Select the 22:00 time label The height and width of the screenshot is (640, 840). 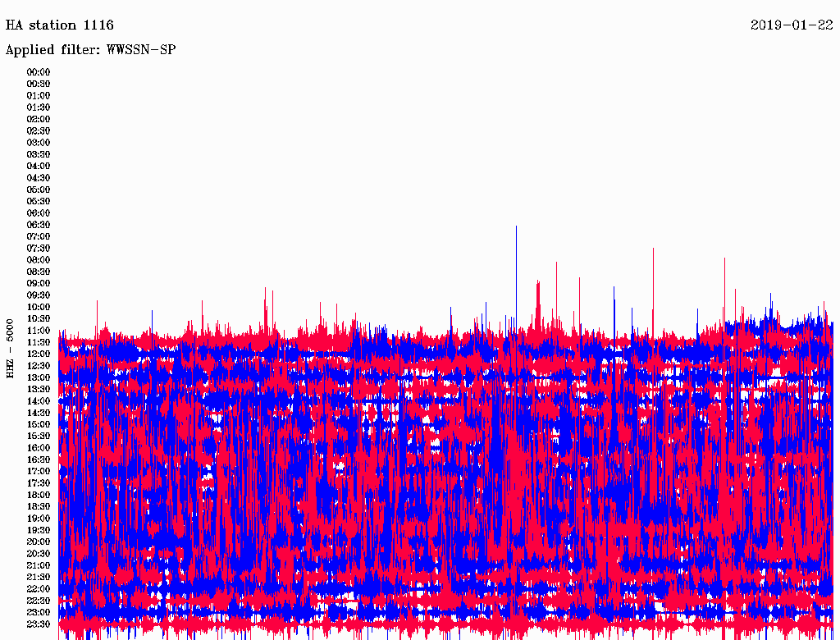click(x=39, y=589)
